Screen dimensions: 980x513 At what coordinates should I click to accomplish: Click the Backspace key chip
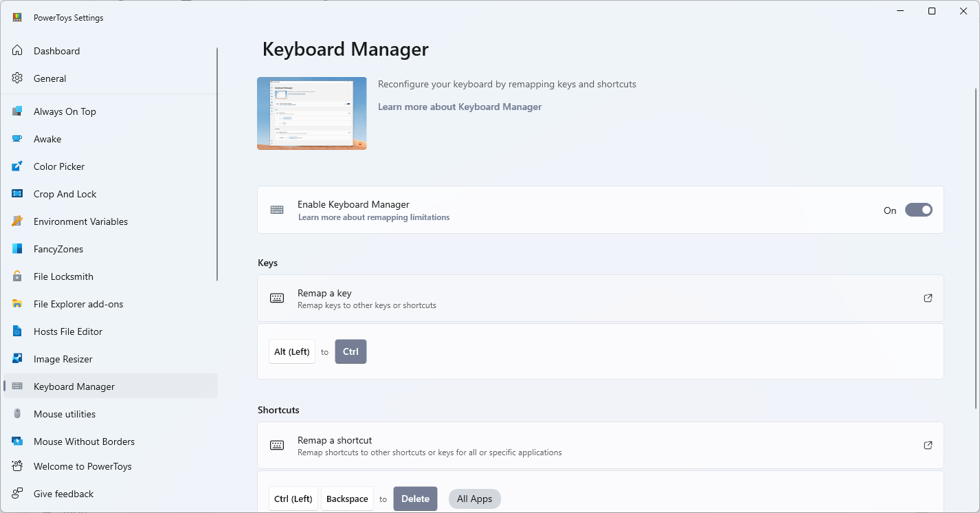(347, 499)
